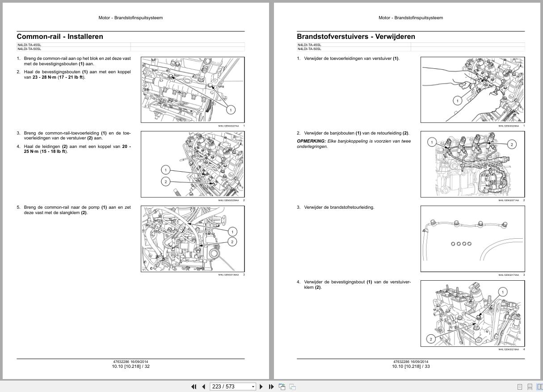Open the page number dropdown list

pos(252,386)
